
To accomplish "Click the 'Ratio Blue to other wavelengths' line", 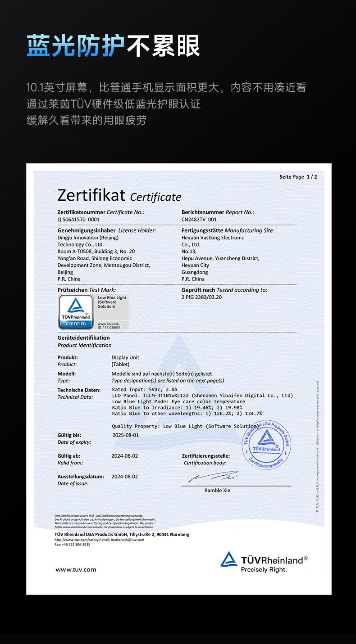I will [x=187, y=413].
